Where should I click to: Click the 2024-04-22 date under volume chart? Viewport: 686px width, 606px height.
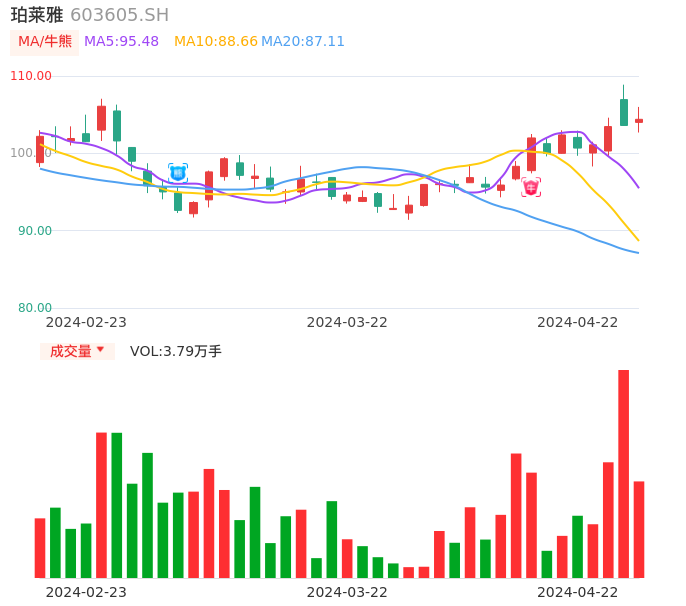click(578, 592)
